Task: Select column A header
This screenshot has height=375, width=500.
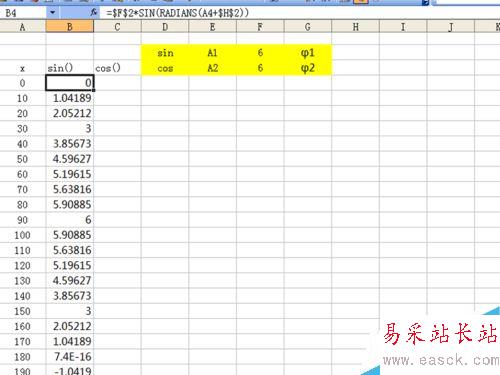Action: coord(23,27)
